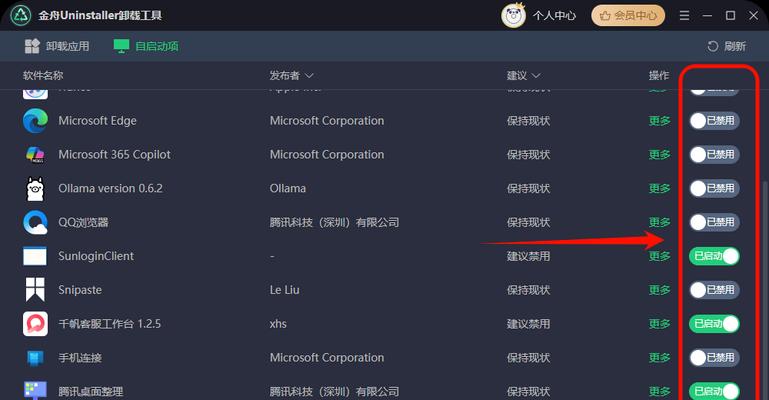This screenshot has width=769, height=400.
Task: Click the Ollama llama icon
Action: pyautogui.click(x=35, y=189)
